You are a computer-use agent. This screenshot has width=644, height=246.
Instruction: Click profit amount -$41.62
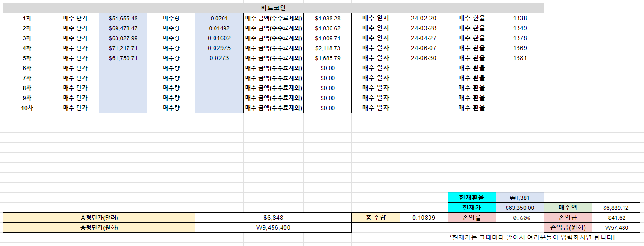pyautogui.click(x=616, y=218)
